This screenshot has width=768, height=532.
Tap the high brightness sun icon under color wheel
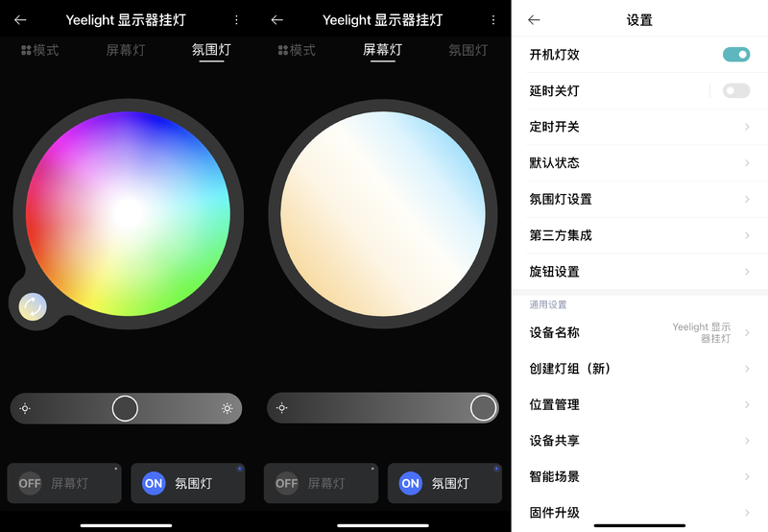228,408
